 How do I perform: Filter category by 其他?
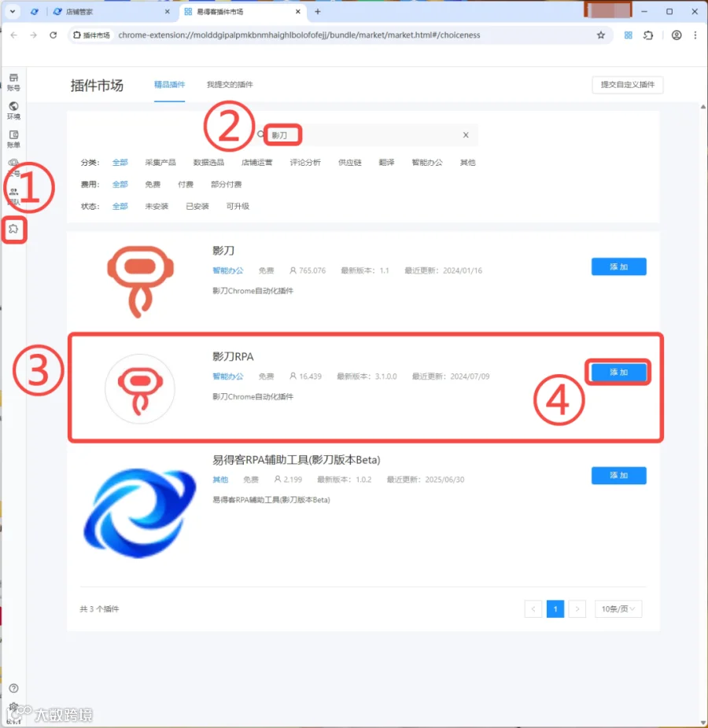click(x=467, y=163)
